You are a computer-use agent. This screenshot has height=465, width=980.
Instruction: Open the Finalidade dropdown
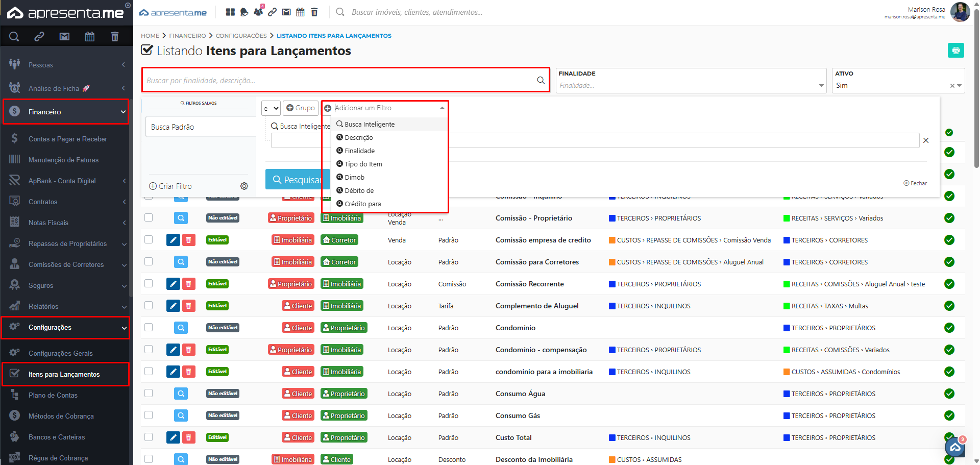click(691, 85)
